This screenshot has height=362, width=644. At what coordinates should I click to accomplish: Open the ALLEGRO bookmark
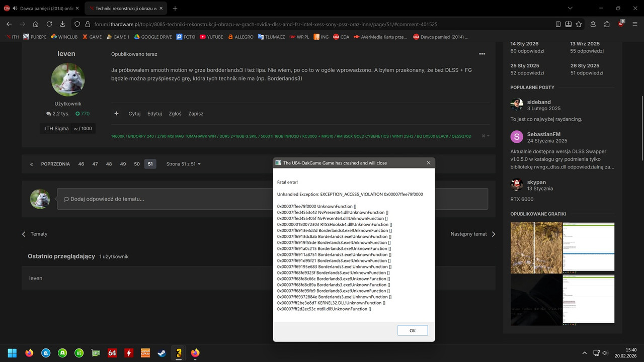pyautogui.click(x=240, y=37)
